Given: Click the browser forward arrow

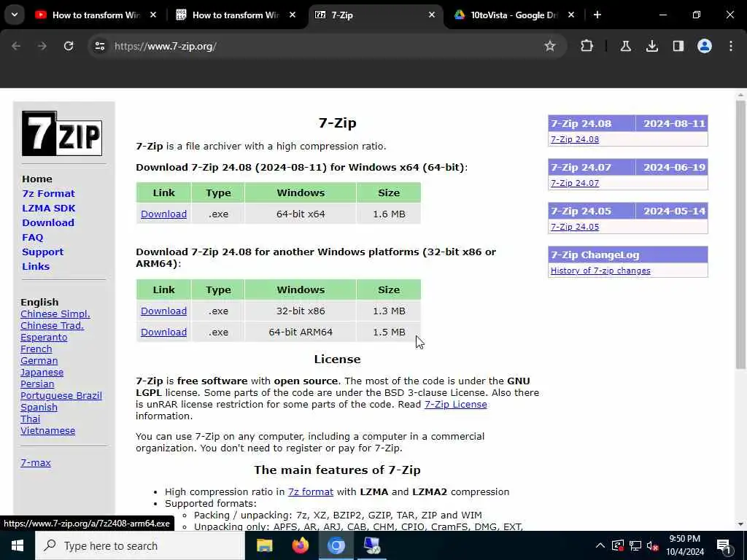Looking at the screenshot, I should tap(42, 46).
